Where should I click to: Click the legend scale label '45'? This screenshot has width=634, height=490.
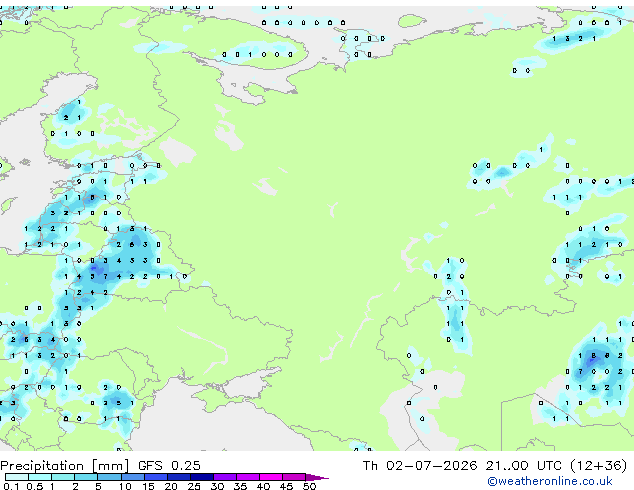coord(286,486)
